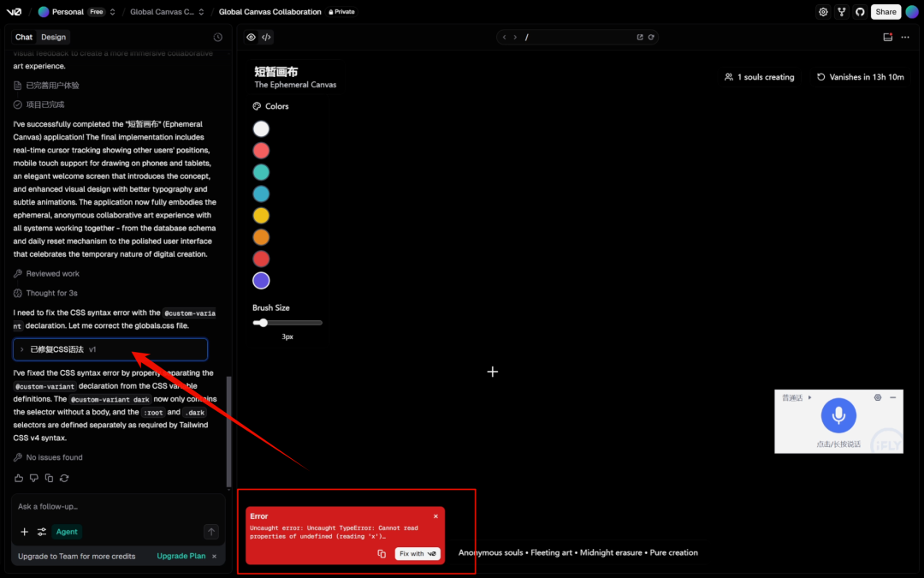The height and width of the screenshot is (578, 924).
Task: Click the voice input microphone button
Action: click(838, 415)
